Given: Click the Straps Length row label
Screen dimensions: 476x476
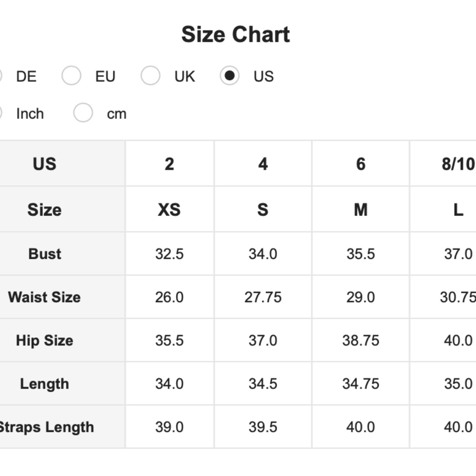Looking at the screenshot, I should tap(46, 427).
